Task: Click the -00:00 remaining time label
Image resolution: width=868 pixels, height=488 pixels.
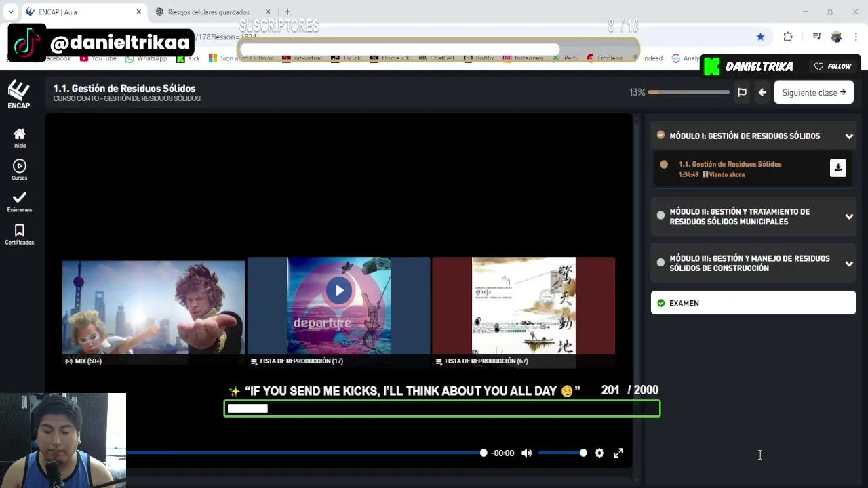Action: click(502, 453)
